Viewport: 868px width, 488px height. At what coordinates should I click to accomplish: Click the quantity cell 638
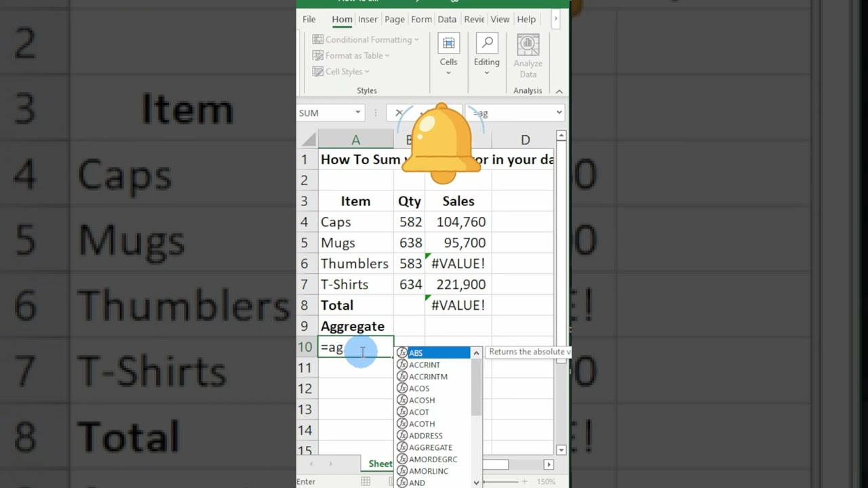point(410,243)
